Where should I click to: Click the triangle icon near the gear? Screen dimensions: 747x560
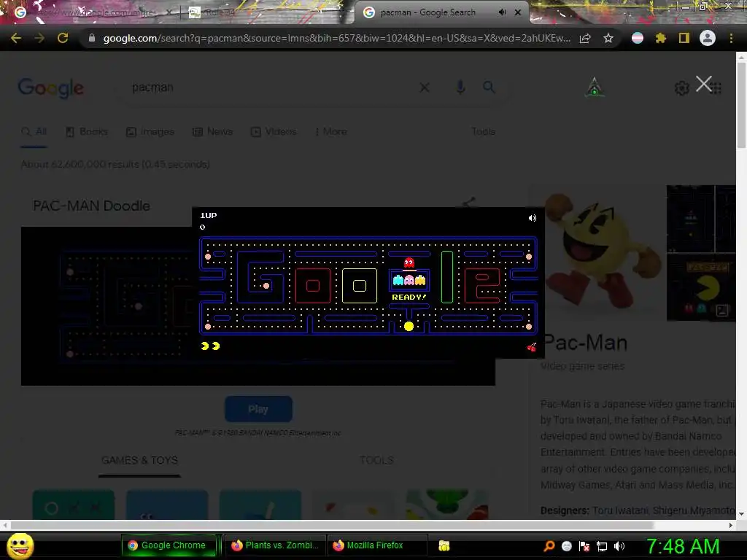[594, 87]
